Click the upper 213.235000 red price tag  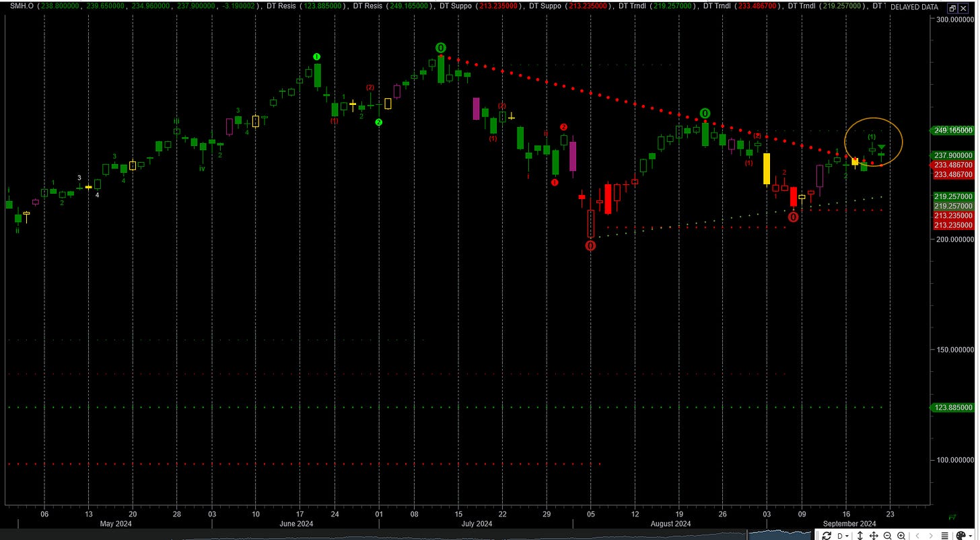coord(952,215)
